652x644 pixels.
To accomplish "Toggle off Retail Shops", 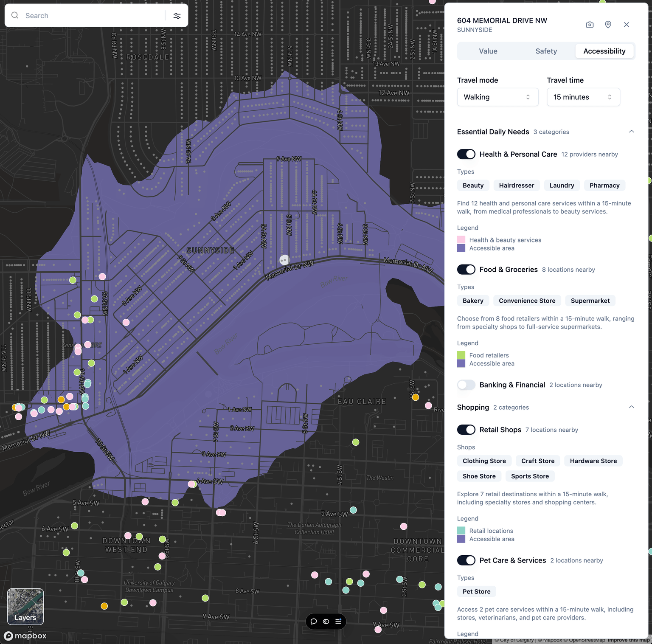I will point(466,430).
